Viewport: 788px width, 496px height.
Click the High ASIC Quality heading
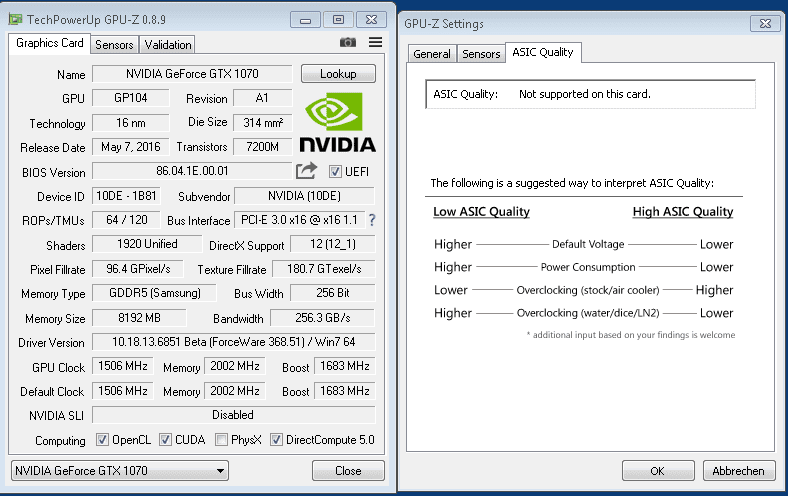(x=683, y=212)
